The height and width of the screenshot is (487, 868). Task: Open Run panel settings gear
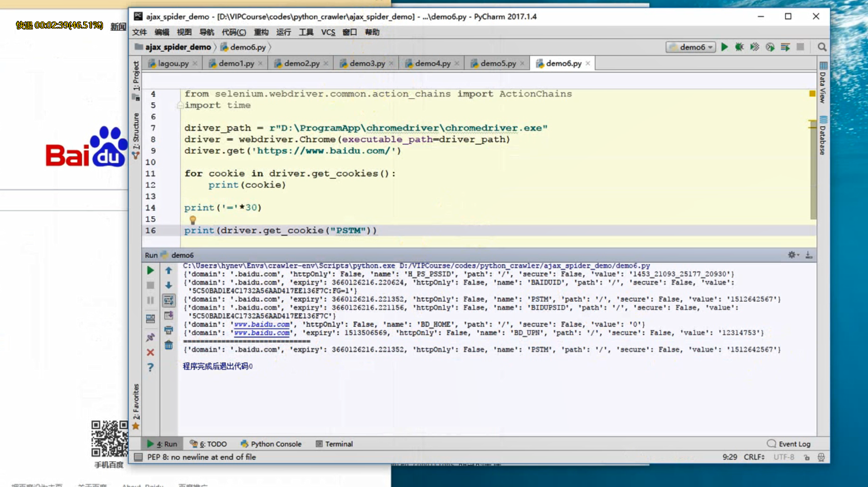tap(793, 255)
